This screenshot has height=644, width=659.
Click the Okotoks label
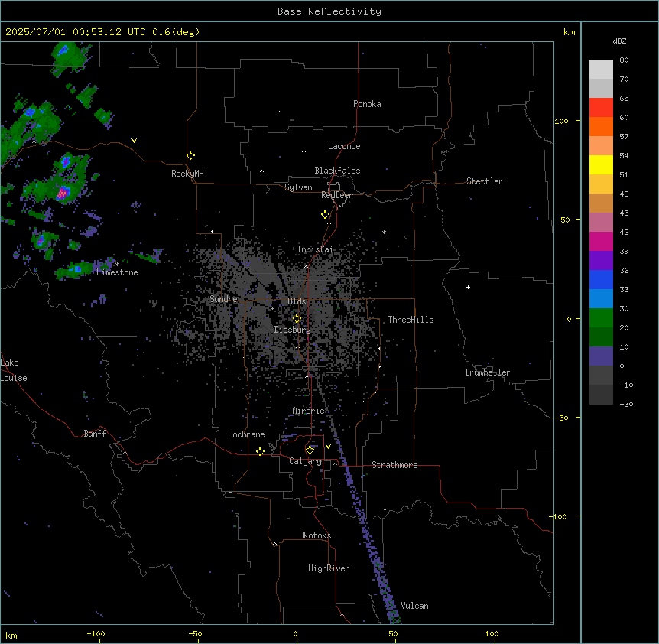pos(315,535)
